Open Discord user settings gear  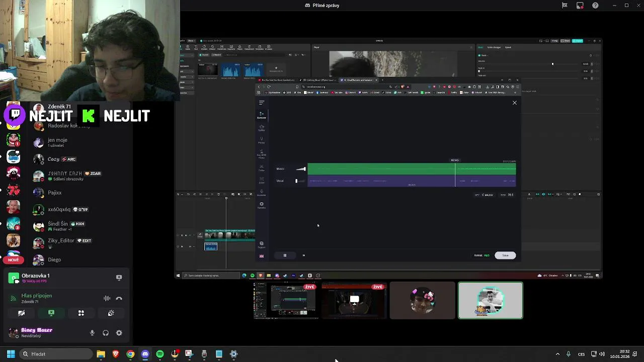coord(119,333)
